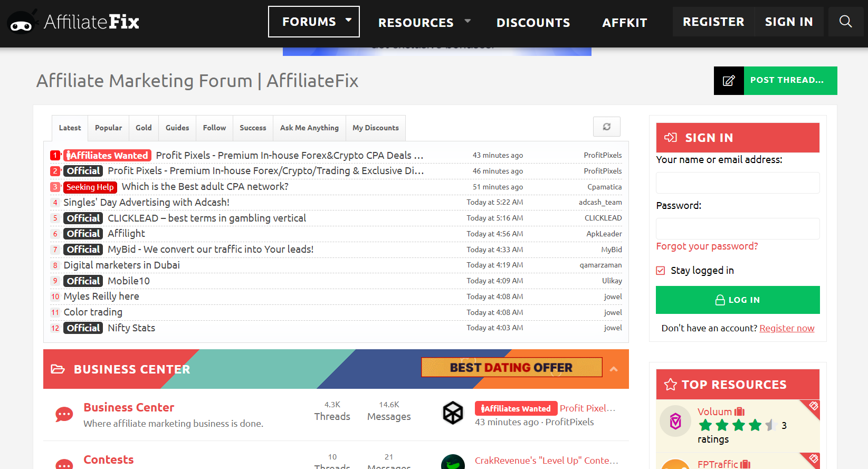Open the Affilight thread
Screen dimensions: 868x469
pyautogui.click(x=126, y=234)
